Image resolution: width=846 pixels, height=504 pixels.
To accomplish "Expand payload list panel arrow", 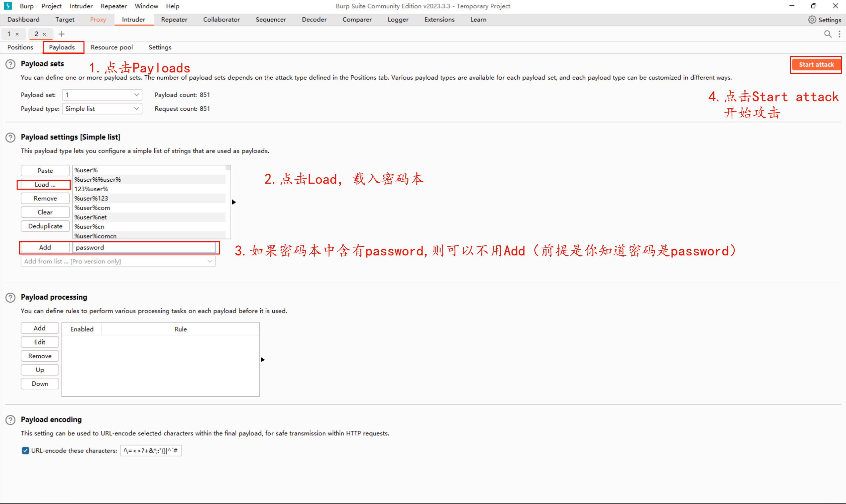I will click(x=234, y=202).
